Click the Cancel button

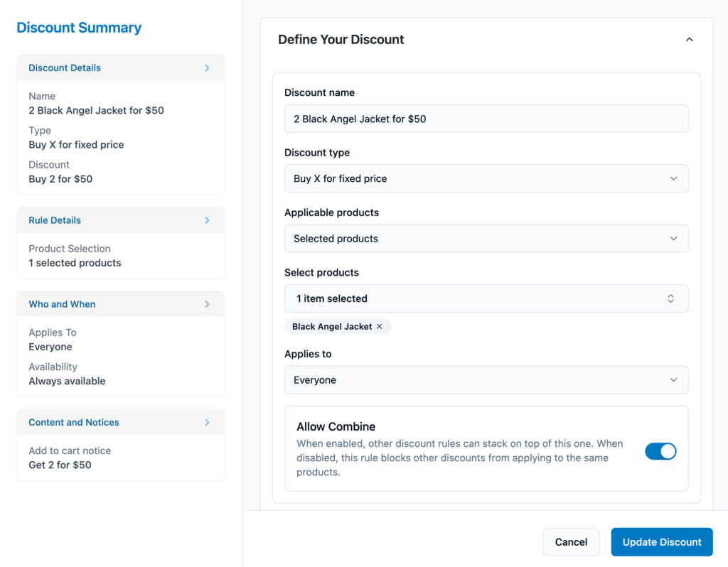pos(571,542)
